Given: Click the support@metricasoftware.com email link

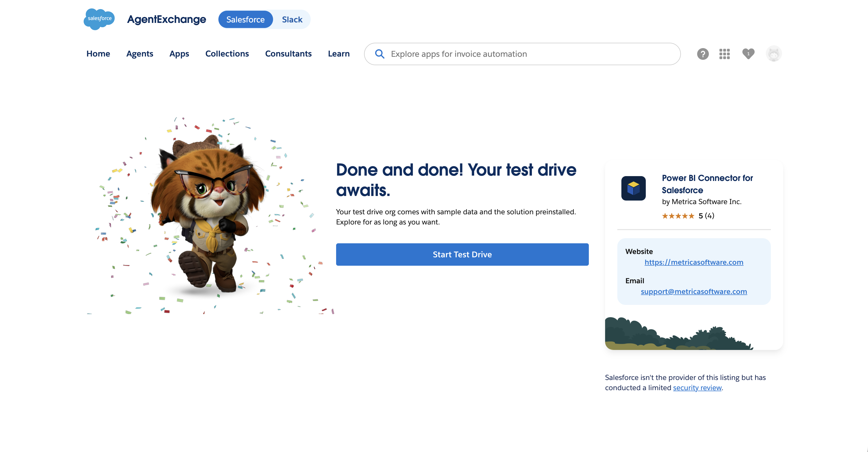Looking at the screenshot, I should pos(694,291).
